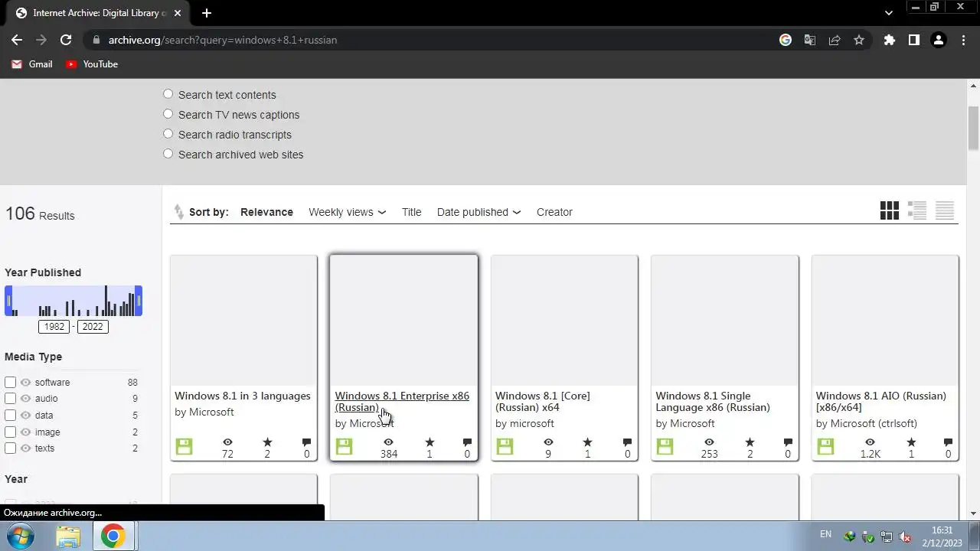Viewport: 980px width, 551px height.
Task: Click the address bar URL
Action: (x=223, y=40)
